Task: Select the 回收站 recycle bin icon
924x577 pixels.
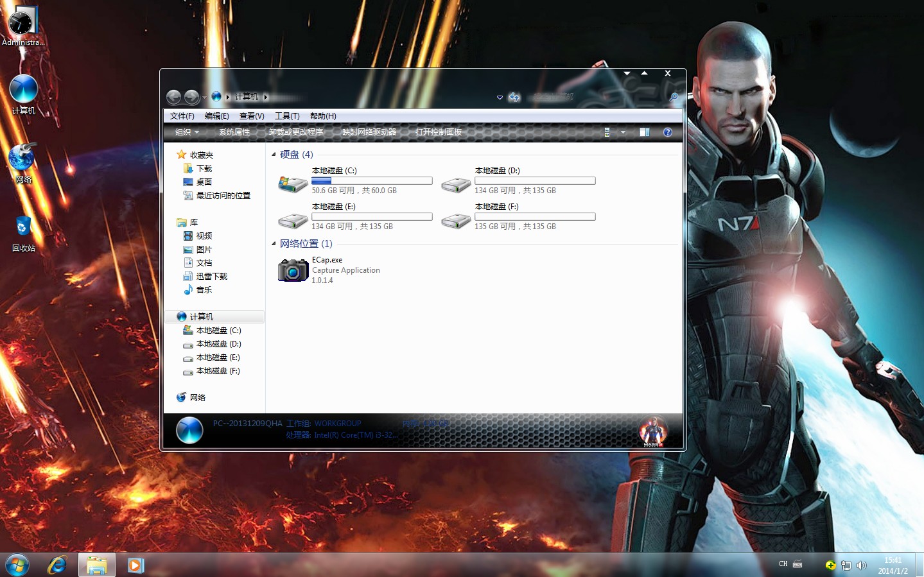Action: point(23,233)
